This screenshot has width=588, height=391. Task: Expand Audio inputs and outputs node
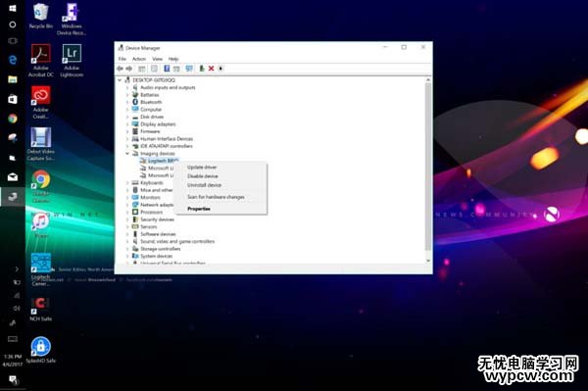(127, 87)
